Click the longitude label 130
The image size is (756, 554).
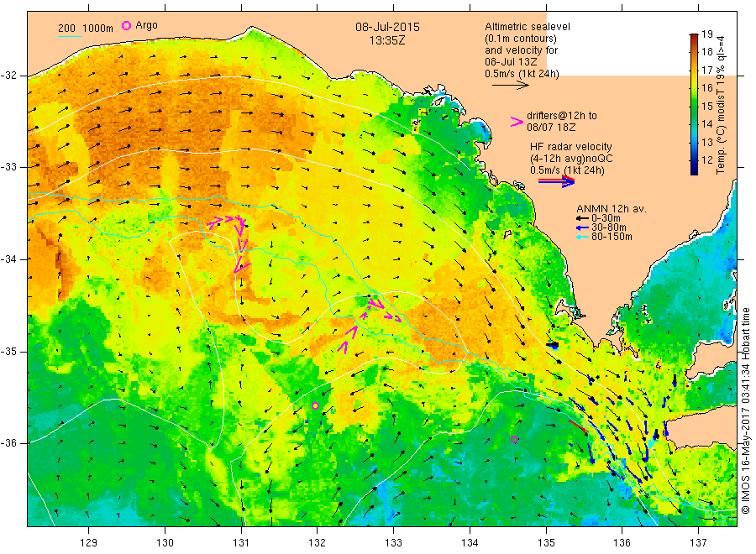click(x=165, y=543)
